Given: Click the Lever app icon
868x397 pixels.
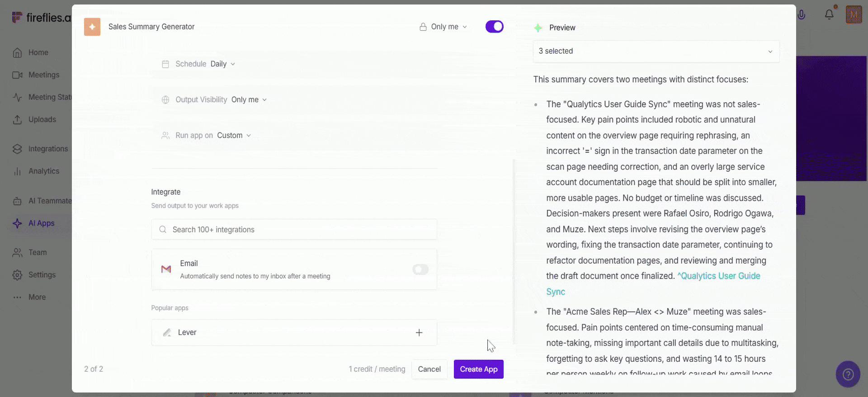Looking at the screenshot, I should (167, 332).
